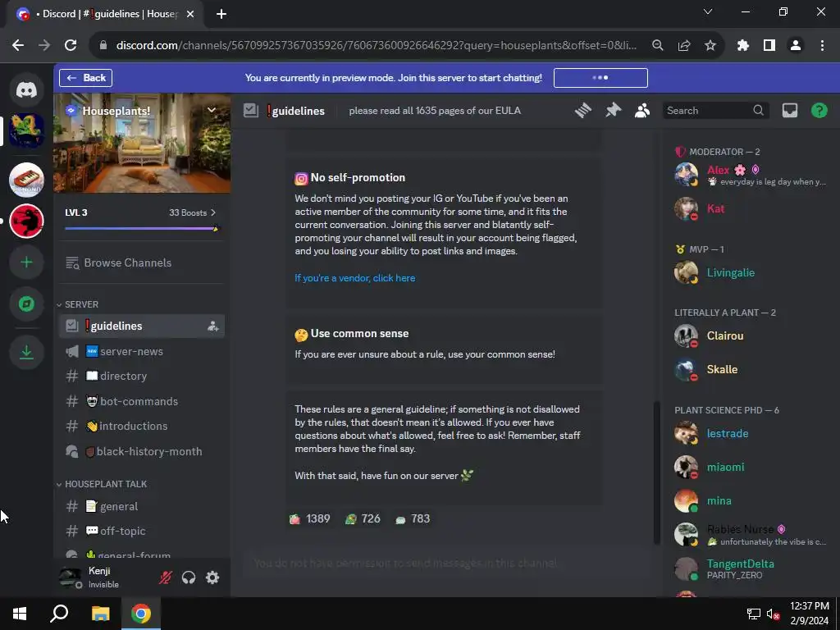Open the server-news channel
The image size is (840, 630).
click(x=141, y=351)
